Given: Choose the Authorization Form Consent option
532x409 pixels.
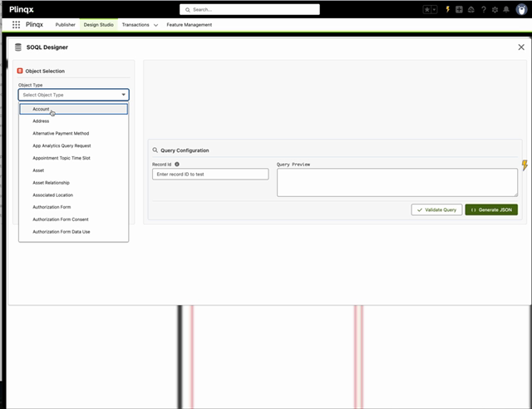Looking at the screenshot, I should pyautogui.click(x=74, y=219).
